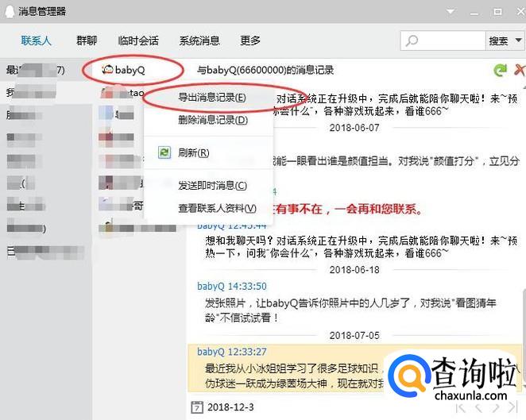Jump to the last page arrow
Image resolution: width=526 pixels, height=420 pixels.
(512, 407)
